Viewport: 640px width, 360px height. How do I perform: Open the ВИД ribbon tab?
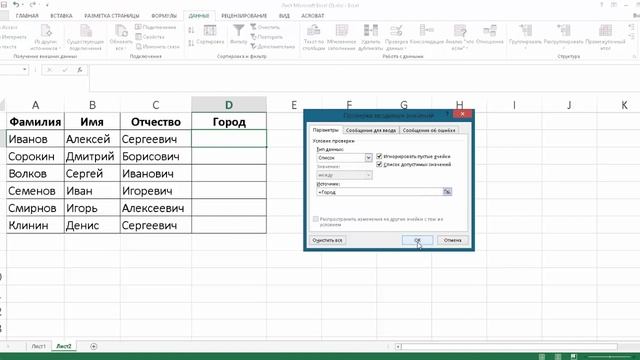(x=284, y=16)
